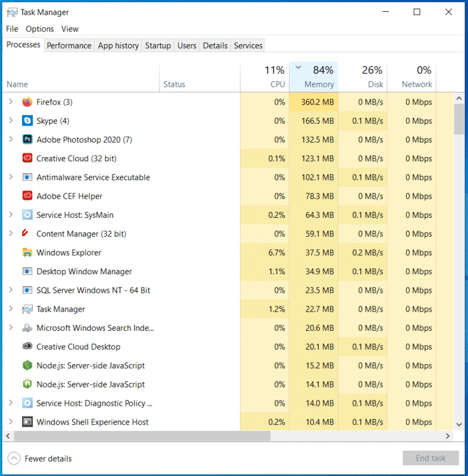Expand SQL Server Windows NT row
468x476 pixels.
(11, 290)
